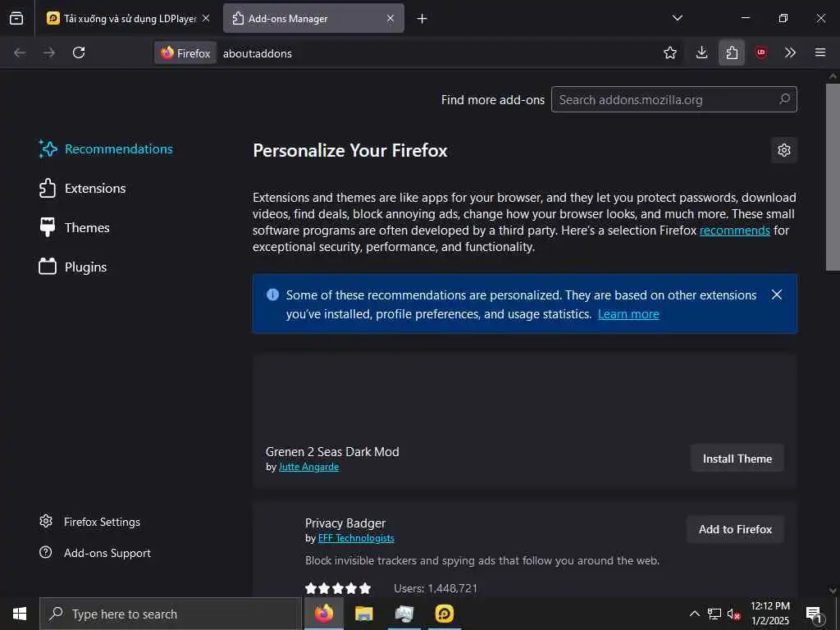
Task: Click the taskbar search box
Action: 171,614
